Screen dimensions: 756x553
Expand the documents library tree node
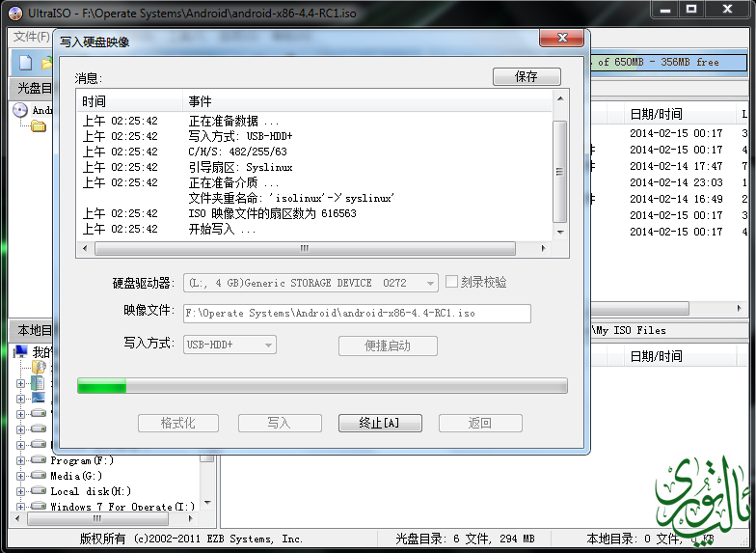tap(21, 384)
